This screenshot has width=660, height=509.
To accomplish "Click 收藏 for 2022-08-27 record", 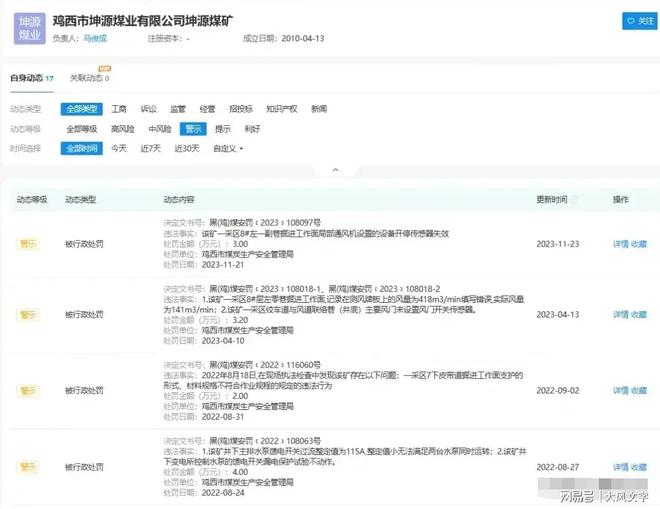I will [639, 467].
